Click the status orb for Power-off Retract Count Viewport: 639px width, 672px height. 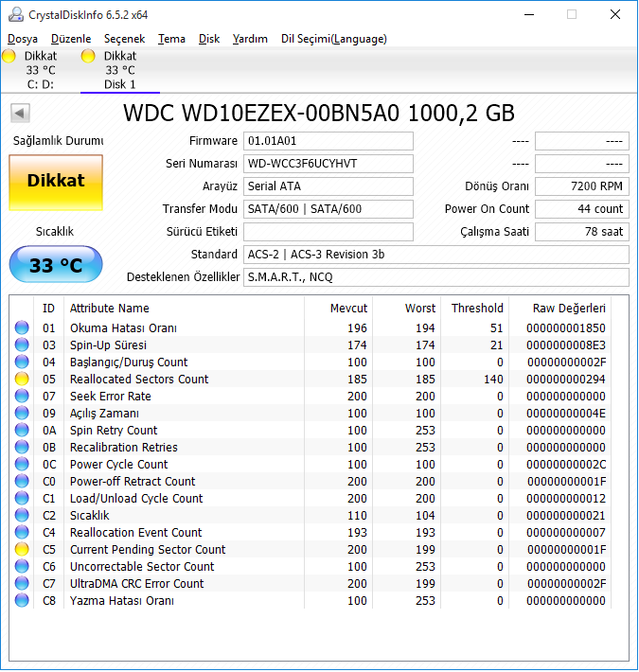click(x=22, y=482)
